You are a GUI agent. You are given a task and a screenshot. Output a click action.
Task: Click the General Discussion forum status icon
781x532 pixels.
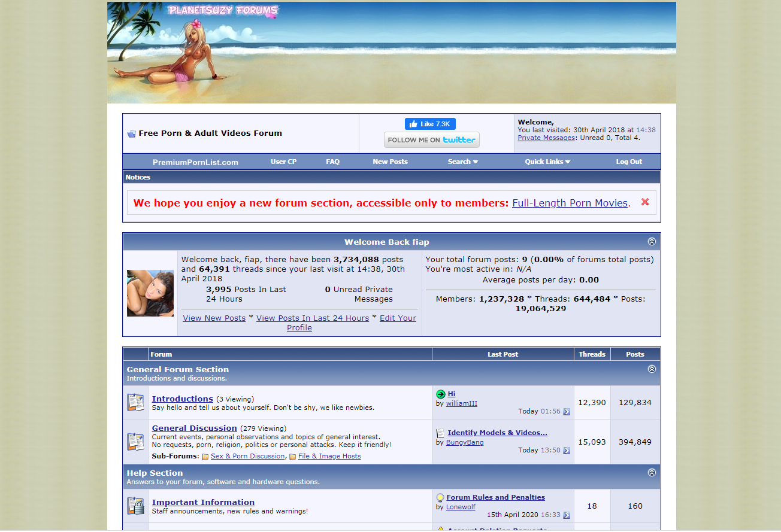(x=136, y=442)
